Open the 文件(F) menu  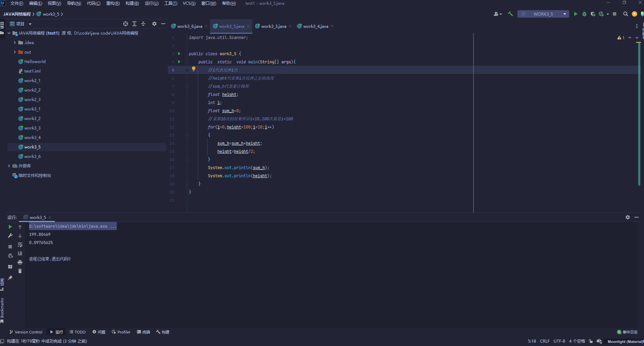click(x=17, y=3)
